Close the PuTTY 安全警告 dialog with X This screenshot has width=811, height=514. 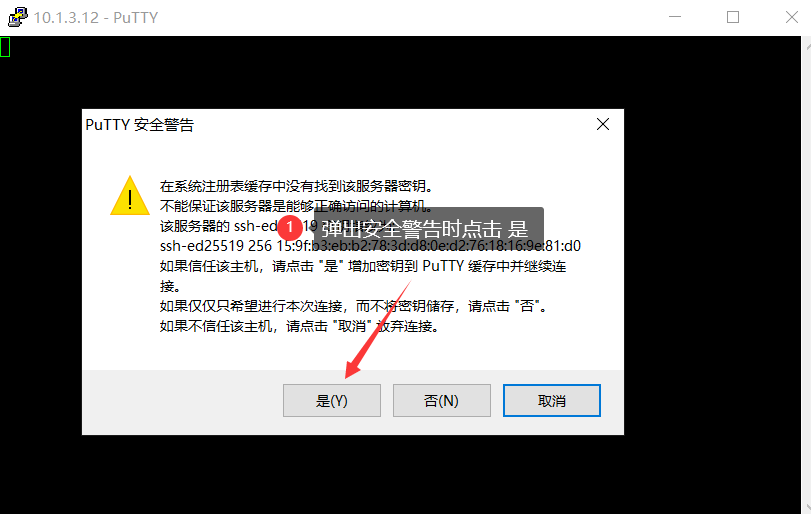(603, 124)
